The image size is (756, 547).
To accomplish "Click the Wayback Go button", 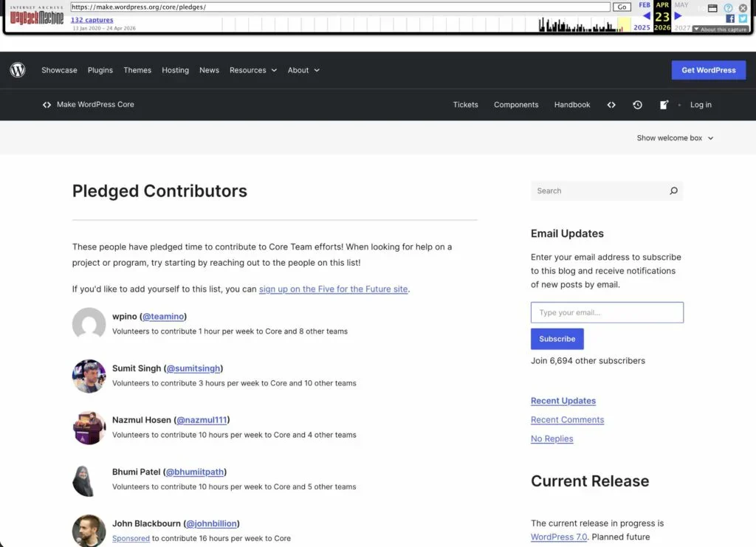I will [x=622, y=7].
